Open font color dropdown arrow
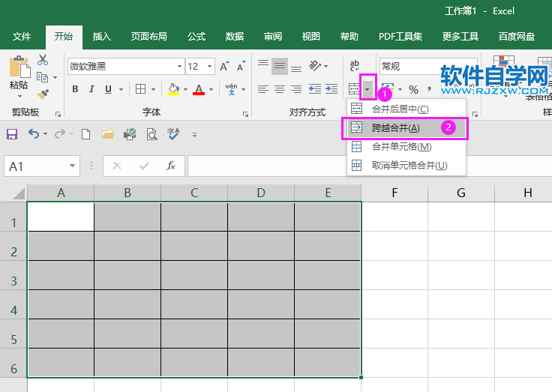 pos(211,89)
